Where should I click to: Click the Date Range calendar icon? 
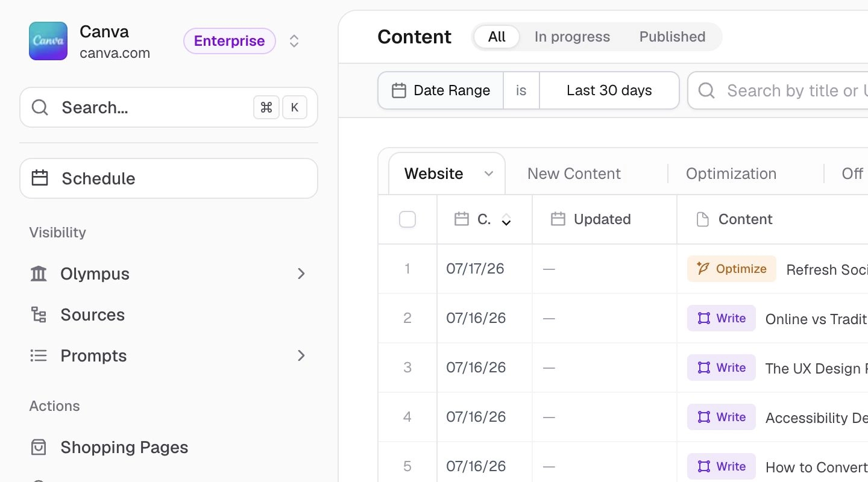click(399, 90)
